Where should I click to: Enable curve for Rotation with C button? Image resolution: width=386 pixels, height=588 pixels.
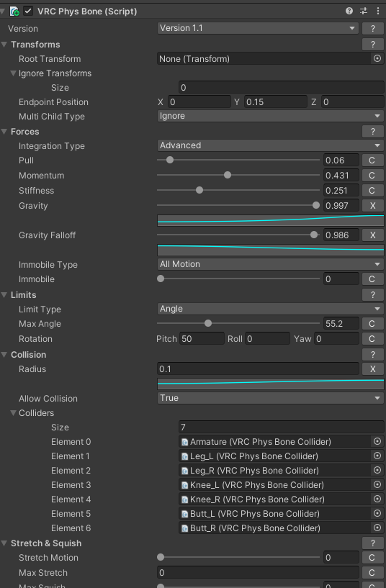coord(372,339)
